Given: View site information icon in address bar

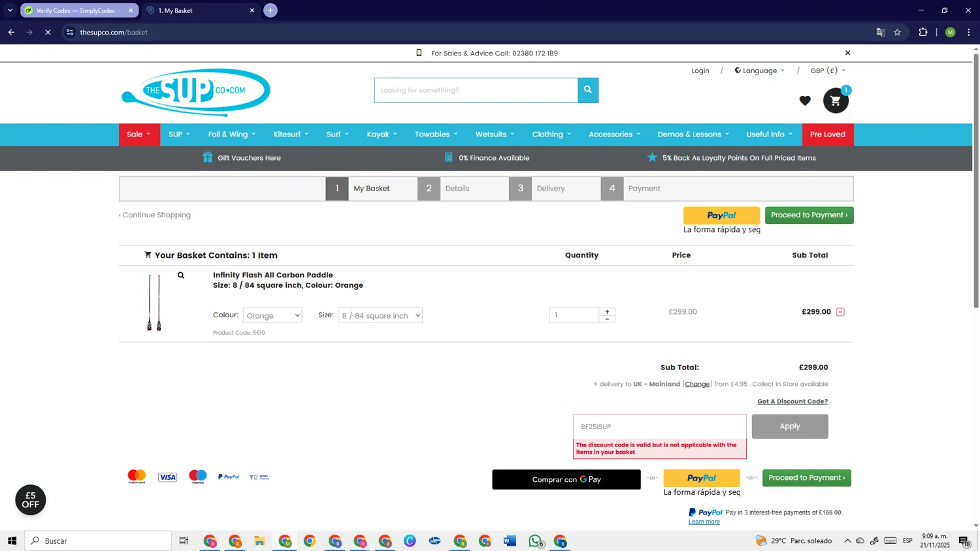Looking at the screenshot, I should click(70, 32).
